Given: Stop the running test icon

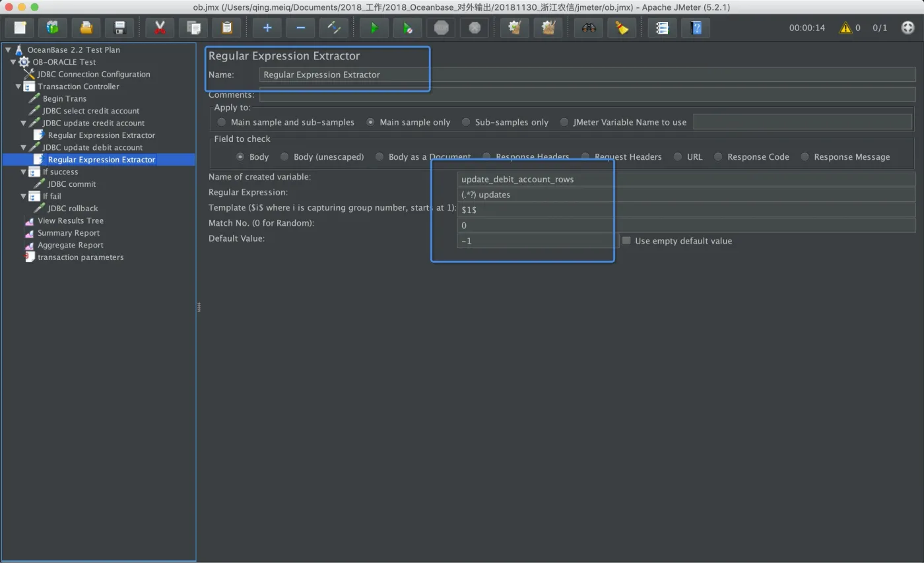Looking at the screenshot, I should tap(441, 28).
